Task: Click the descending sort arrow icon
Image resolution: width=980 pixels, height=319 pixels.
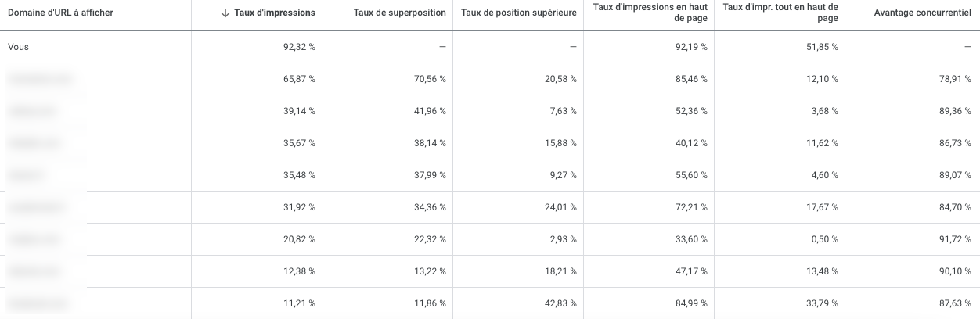Action: tap(225, 13)
